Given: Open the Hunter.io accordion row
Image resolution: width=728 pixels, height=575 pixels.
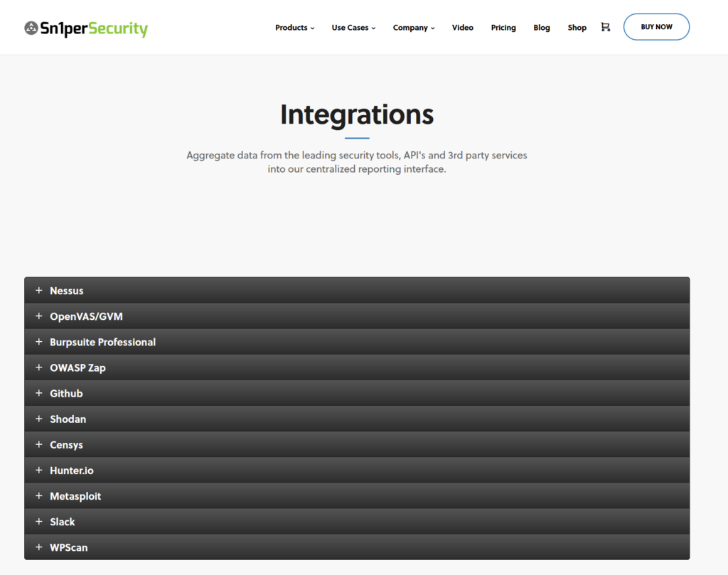Looking at the screenshot, I should (x=357, y=470).
